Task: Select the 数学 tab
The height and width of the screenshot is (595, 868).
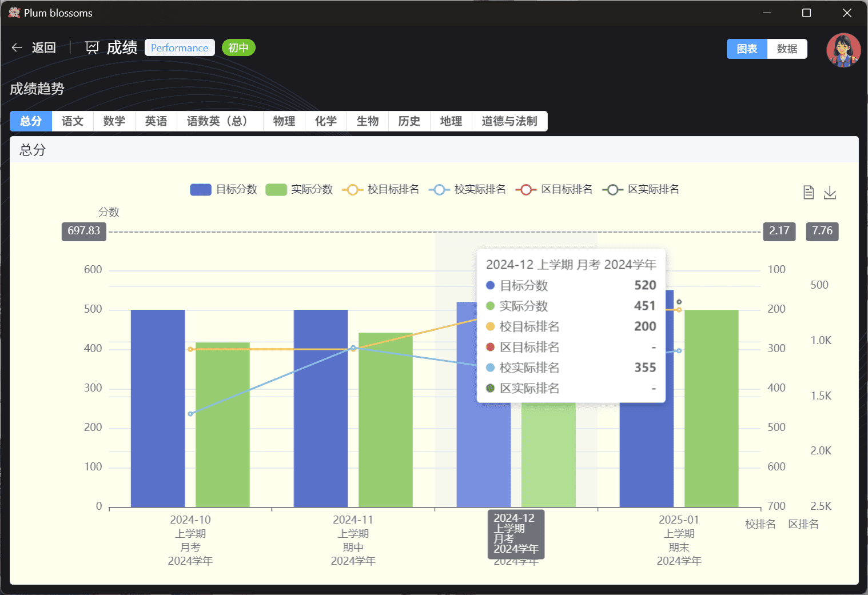Action: 114,121
